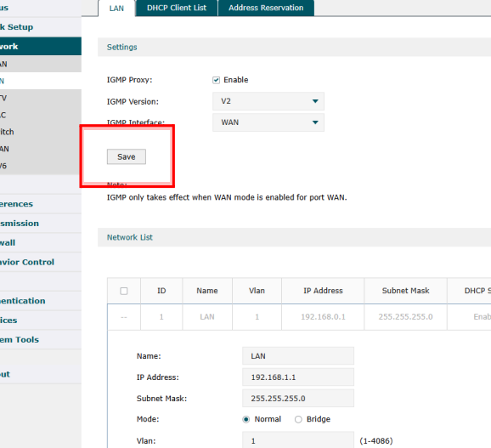Click the Vlan number input field

coord(298,441)
